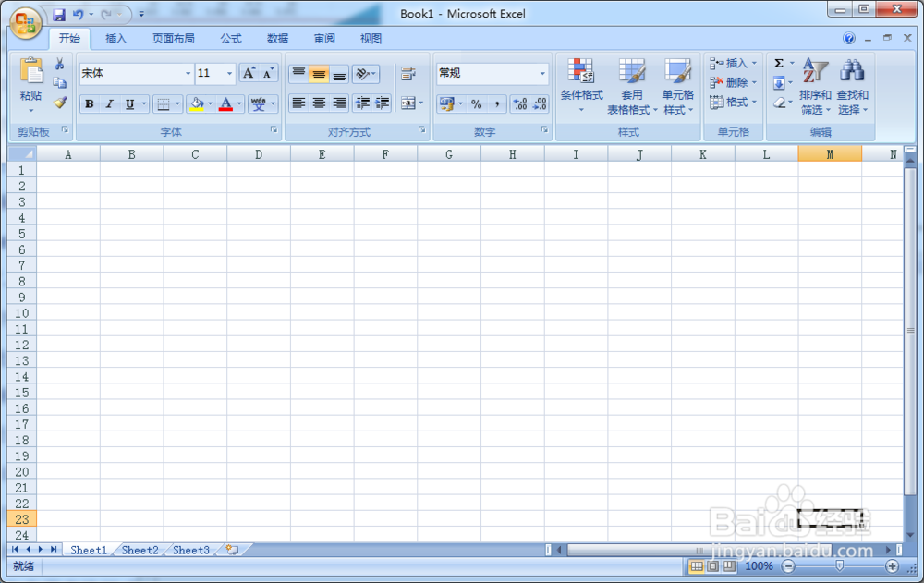Open Format as Table styles

tap(632, 86)
